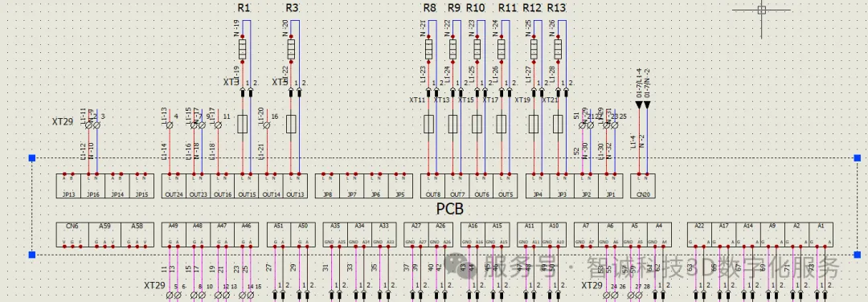Viewport: 868px width, 302px height.
Task: Pick the A51 input block
Action: tap(279, 235)
